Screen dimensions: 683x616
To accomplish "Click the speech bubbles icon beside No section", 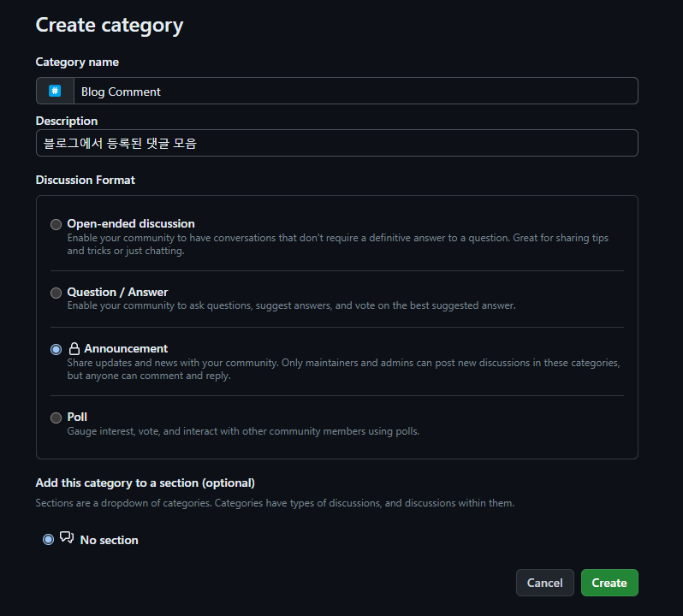I will (x=67, y=538).
